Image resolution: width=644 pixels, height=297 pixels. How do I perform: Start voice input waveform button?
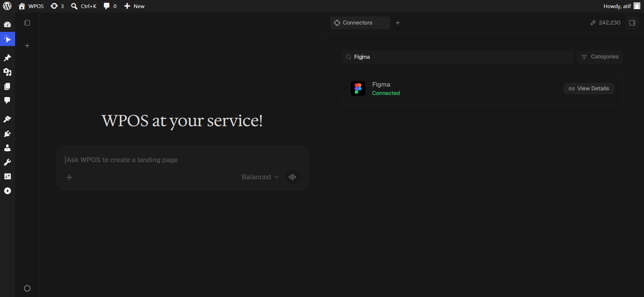pyautogui.click(x=292, y=177)
